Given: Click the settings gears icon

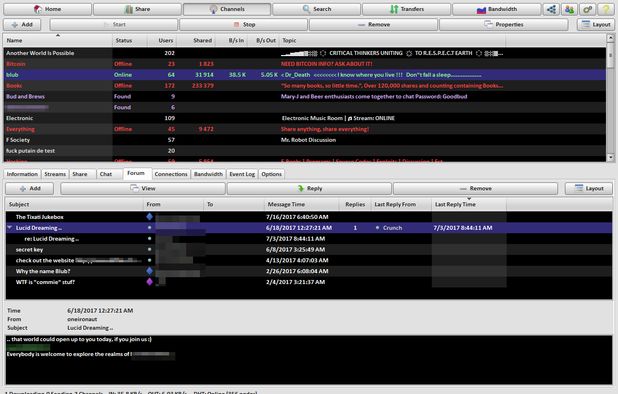Looking at the screenshot, I should point(587,9).
